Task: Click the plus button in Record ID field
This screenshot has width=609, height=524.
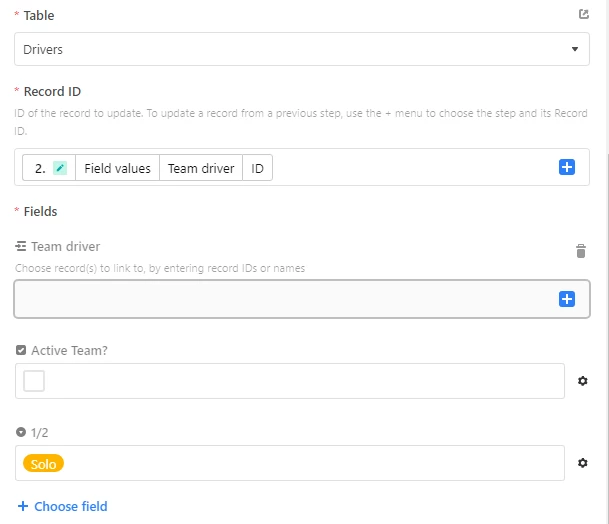Action: pyautogui.click(x=567, y=167)
